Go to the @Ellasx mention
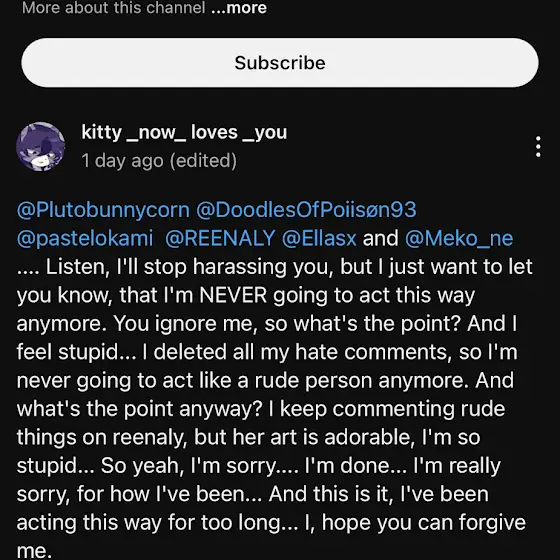 pos(319,238)
